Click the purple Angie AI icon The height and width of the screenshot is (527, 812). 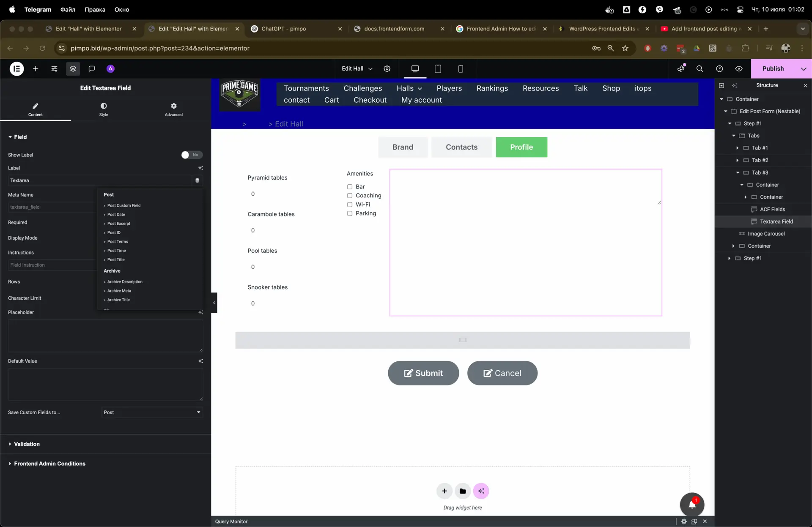(110, 68)
